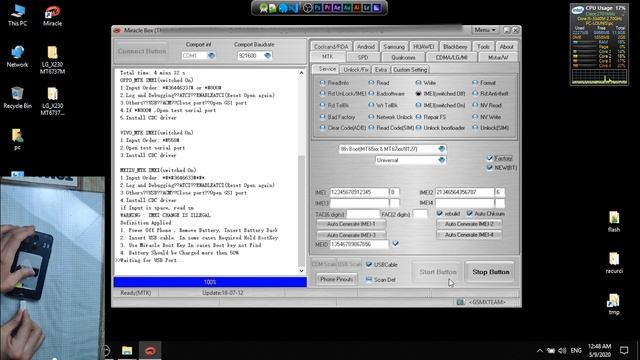Viewport: 640px width, 360px height.
Task: Click Miracle Box taskbar icon
Action: [x=150, y=351]
